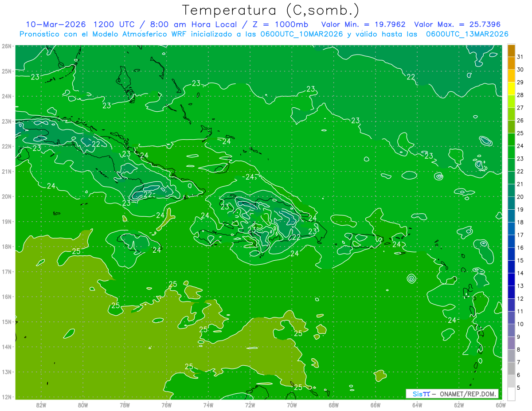Click the yellow colorbar swatch between 28 and 29
Screen dimensions: 532x411
(x=511, y=89)
